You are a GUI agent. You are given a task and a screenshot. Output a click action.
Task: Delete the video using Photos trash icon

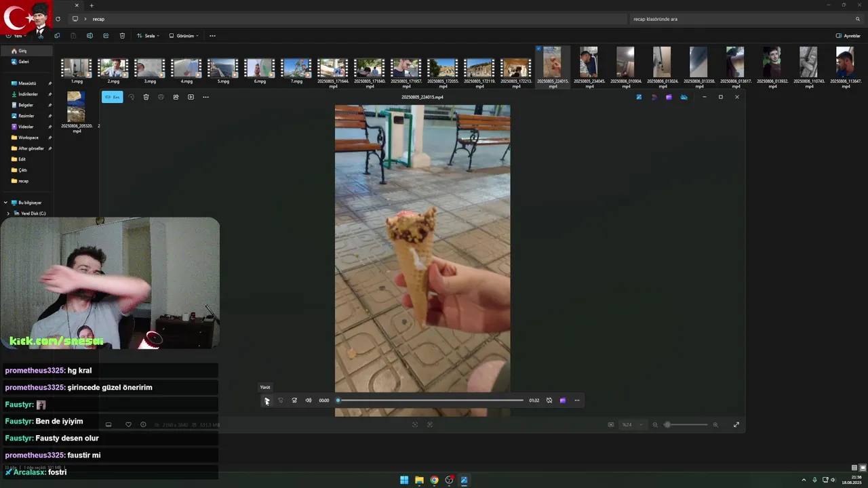[146, 97]
